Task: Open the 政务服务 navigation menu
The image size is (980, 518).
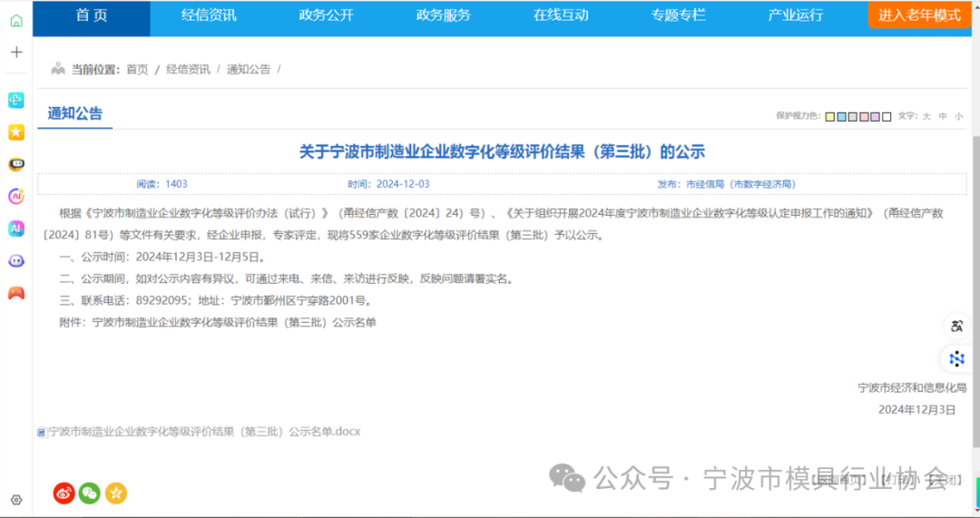Action: pyautogui.click(x=443, y=15)
